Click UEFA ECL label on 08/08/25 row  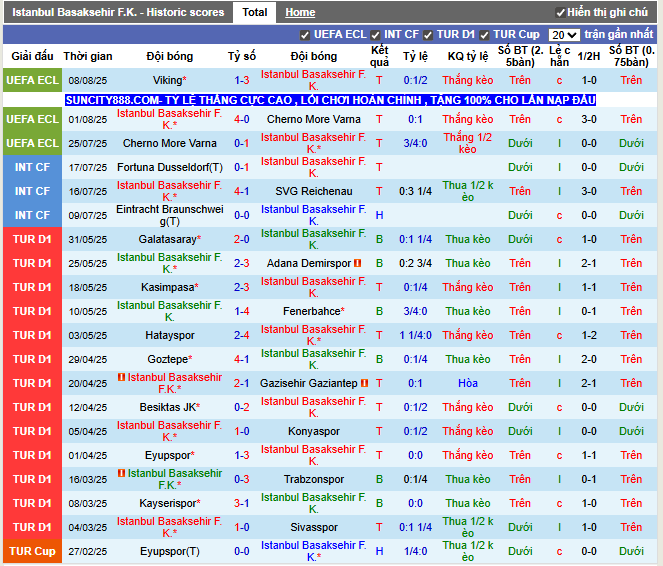(32, 80)
